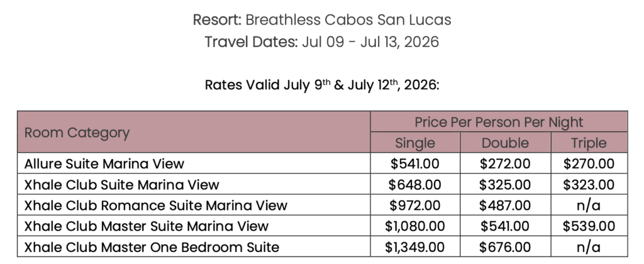The image size is (644, 264).
Task: Click the Price Per Person Per Night header
Action: coord(499,122)
